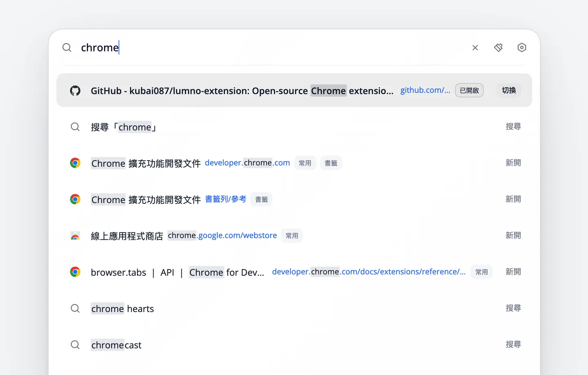Click 搜尋 on chrome hearts row
The height and width of the screenshot is (375, 588).
point(513,308)
